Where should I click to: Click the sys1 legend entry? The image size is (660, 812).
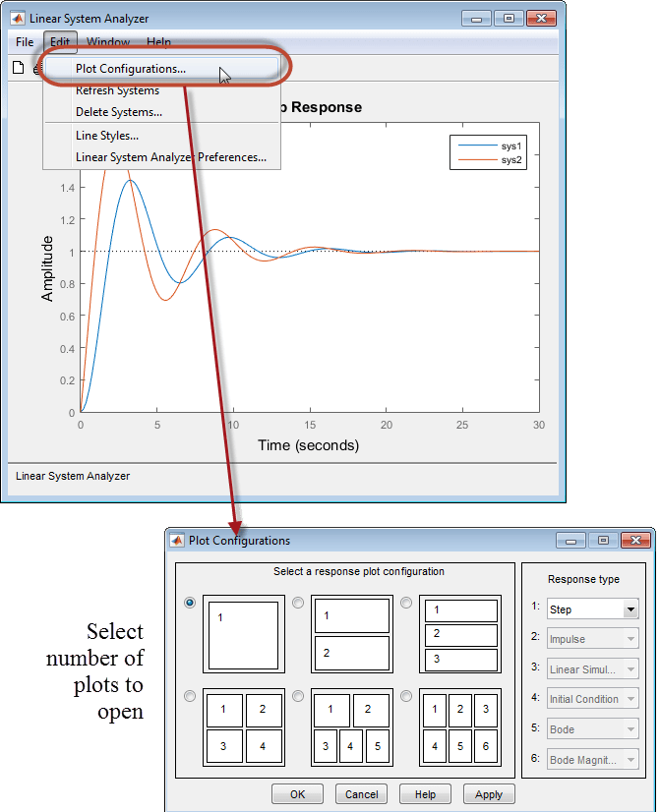coord(490,146)
